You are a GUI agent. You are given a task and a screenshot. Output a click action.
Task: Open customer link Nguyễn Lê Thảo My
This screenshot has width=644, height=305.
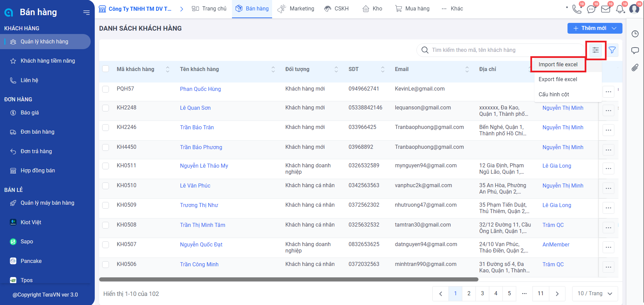(x=204, y=166)
